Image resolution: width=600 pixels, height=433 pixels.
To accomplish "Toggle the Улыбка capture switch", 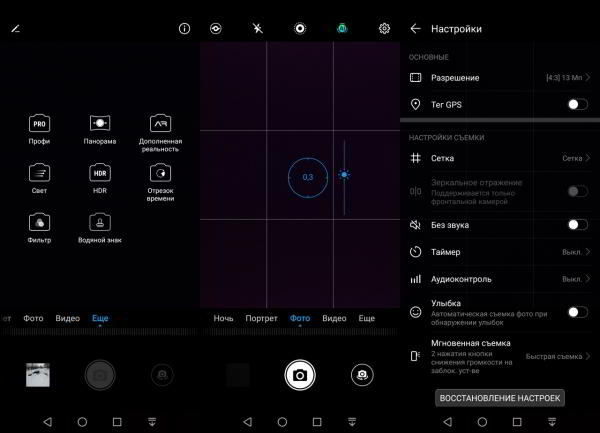I will (577, 312).
